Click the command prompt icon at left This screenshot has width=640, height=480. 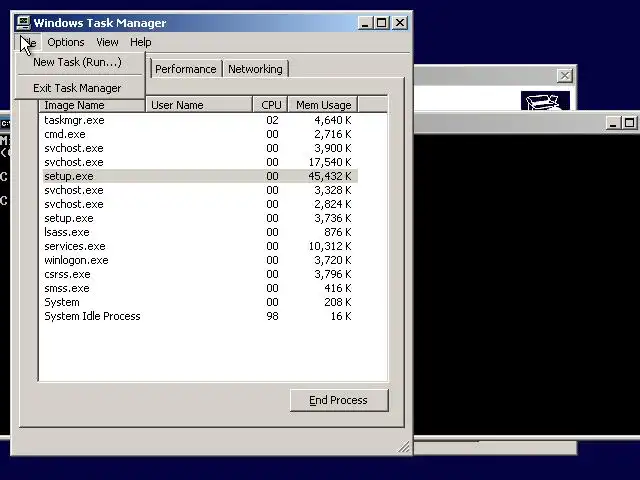pos(5,123)
